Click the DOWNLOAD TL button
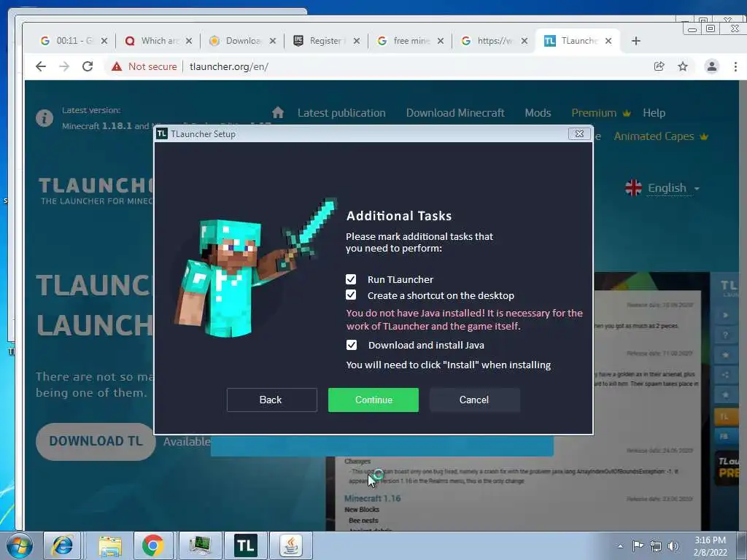The image size is (747, 560). (x=96, y=441)
